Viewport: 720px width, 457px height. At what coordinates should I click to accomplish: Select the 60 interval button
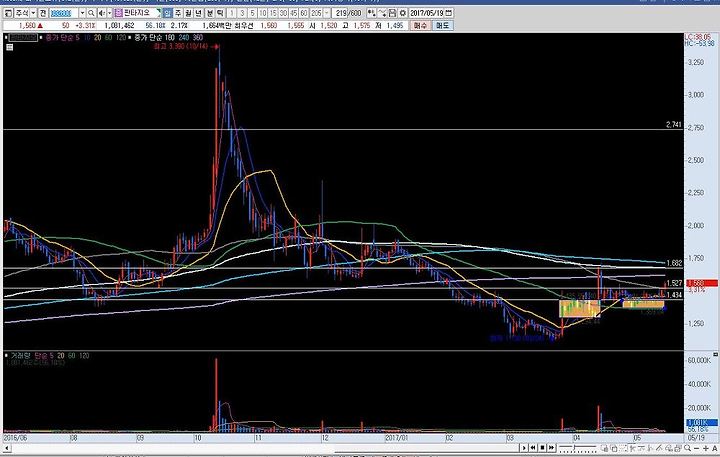304,13
